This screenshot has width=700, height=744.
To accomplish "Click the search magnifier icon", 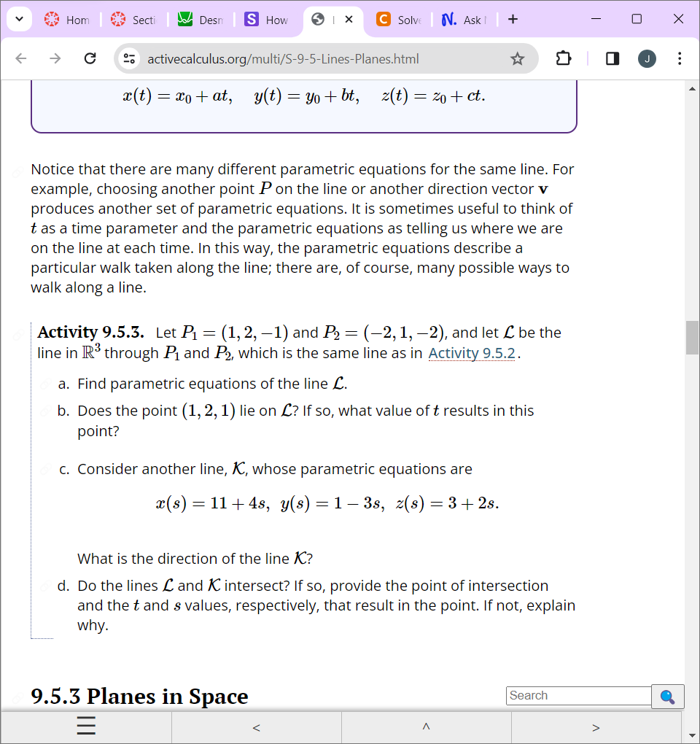I will click(x=667, y=697).
